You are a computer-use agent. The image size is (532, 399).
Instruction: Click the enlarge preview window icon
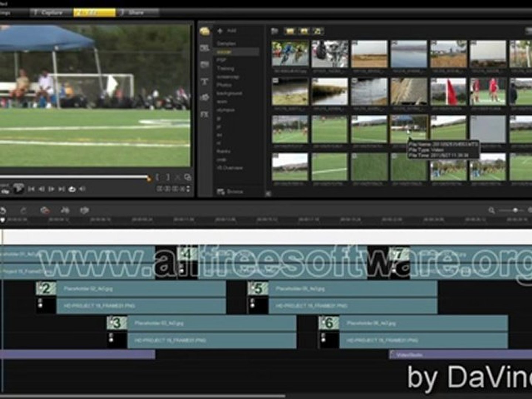[188, 178]
